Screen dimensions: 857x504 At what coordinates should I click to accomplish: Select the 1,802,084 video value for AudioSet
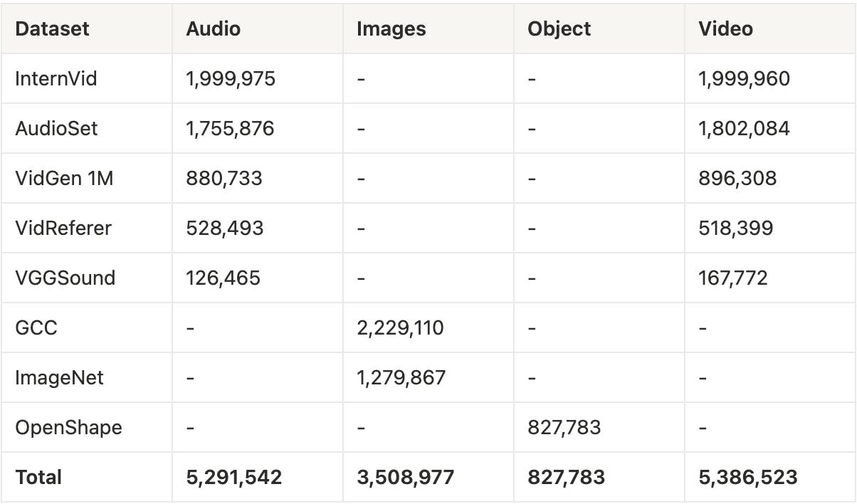pos(744,128)
